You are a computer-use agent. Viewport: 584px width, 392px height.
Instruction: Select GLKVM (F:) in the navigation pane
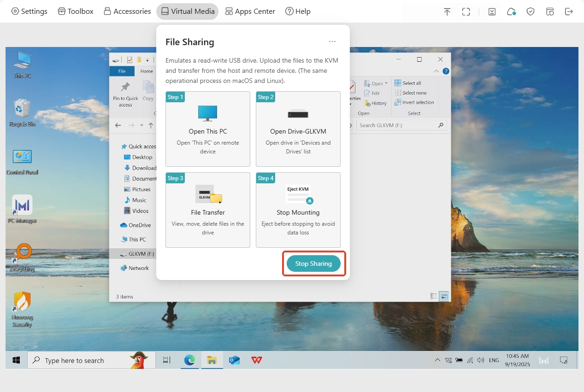click(x=141, y=254)
